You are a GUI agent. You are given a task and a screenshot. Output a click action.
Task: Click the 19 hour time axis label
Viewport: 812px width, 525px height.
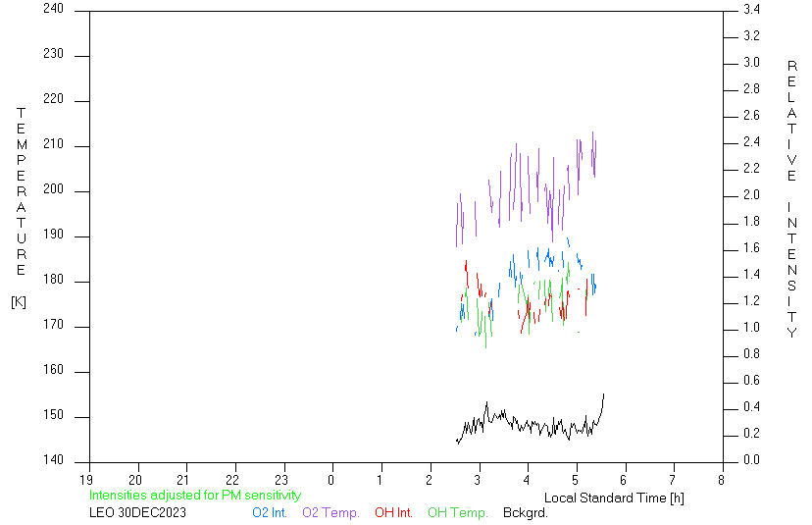[86, 480]
